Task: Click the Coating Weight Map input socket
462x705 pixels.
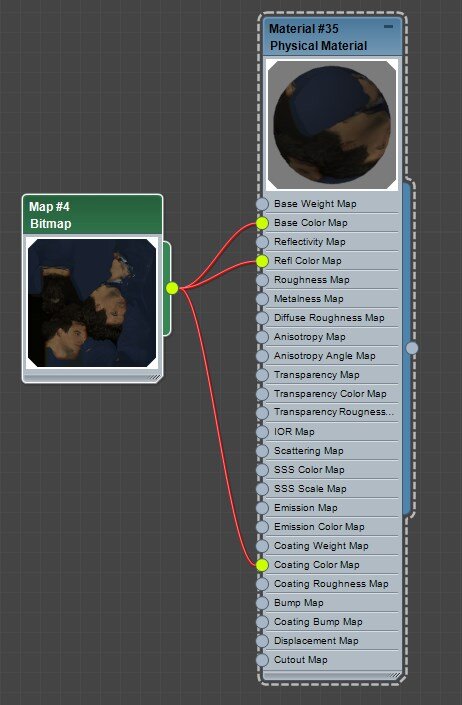Action: 262,546
